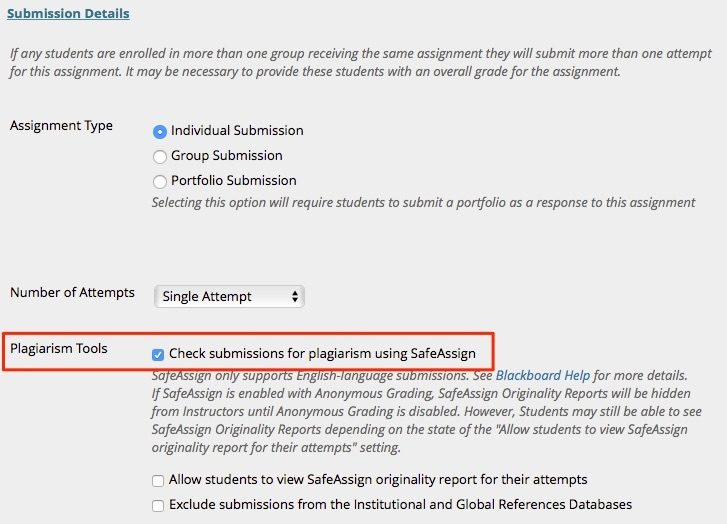This screenshot has height=524, width=727.
Task: Choose the Group Submission radio button
Action: [x=160, y=156]
